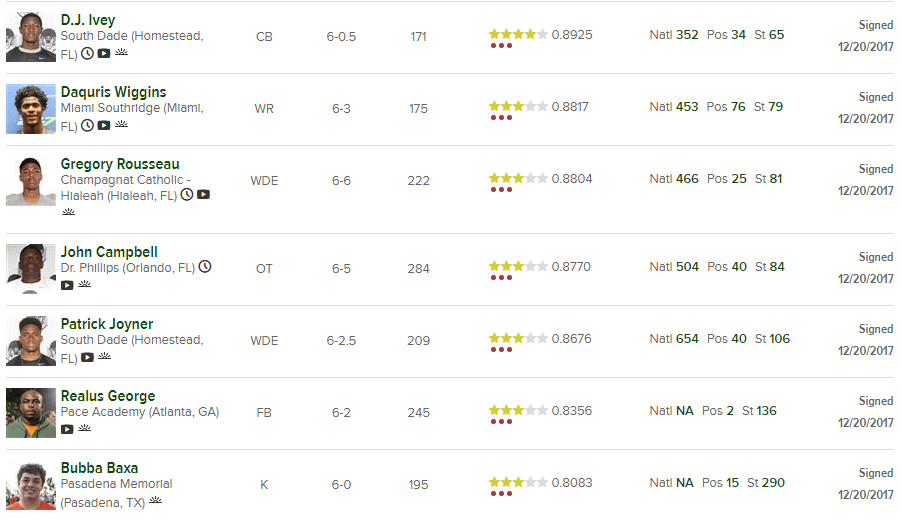Image resolution: width=901 pixels, height=519 pixels.
Task: Click the Realus George name link
Action: tap(107, 396)
